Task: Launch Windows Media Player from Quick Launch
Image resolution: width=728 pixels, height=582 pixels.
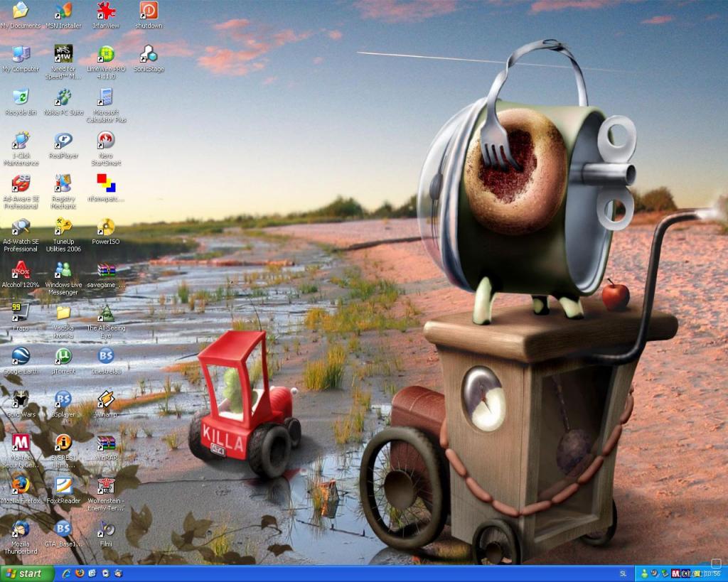Action: point(105,573)
